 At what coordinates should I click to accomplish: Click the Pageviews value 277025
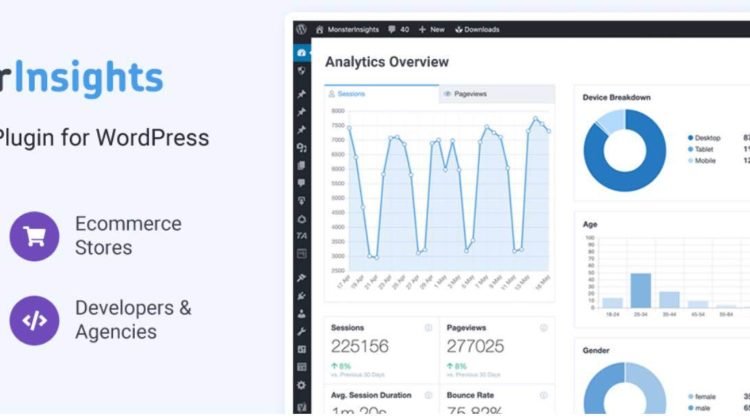(475, 346)
